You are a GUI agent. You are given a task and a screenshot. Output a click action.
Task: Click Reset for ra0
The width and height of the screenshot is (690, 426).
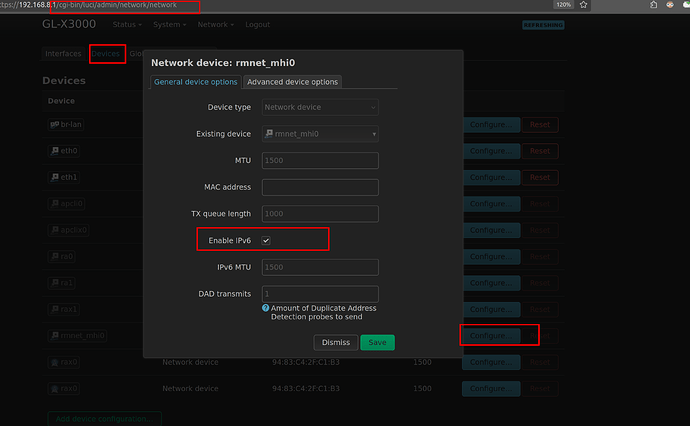(540, 257)
